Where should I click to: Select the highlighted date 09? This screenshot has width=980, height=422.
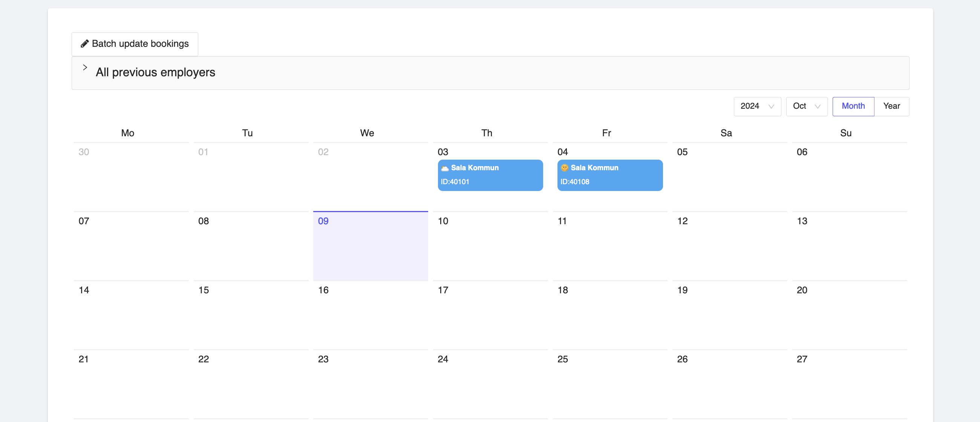[x=370, y=246]
